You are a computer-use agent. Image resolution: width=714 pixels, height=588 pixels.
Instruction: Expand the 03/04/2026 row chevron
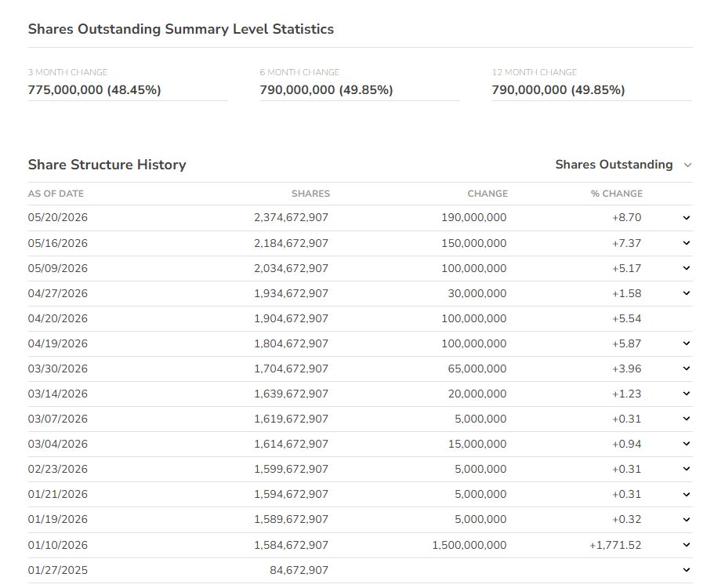[687, 443]
